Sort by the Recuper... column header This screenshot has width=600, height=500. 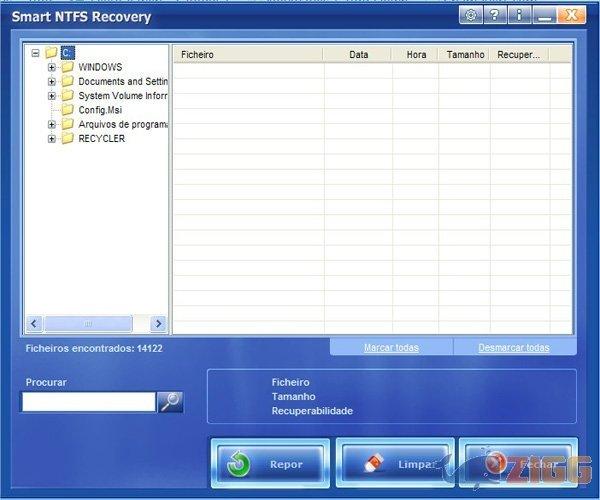pos(520,54)
